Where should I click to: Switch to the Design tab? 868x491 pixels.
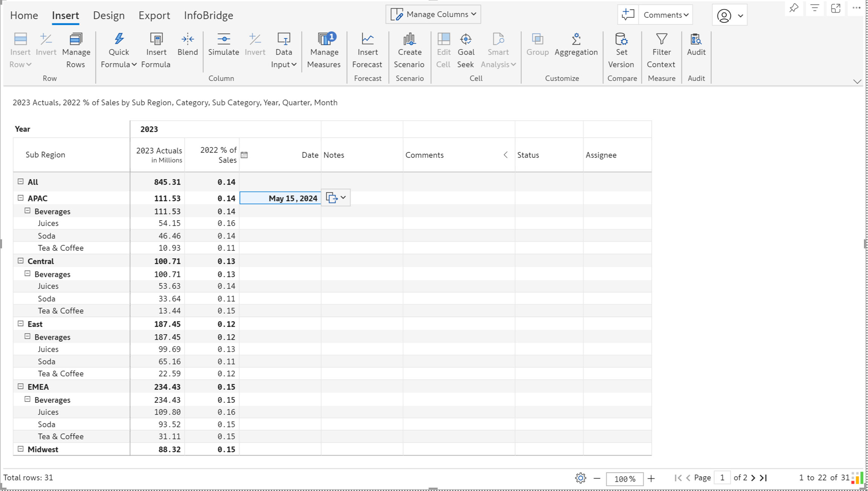click(x=108, y=15)
